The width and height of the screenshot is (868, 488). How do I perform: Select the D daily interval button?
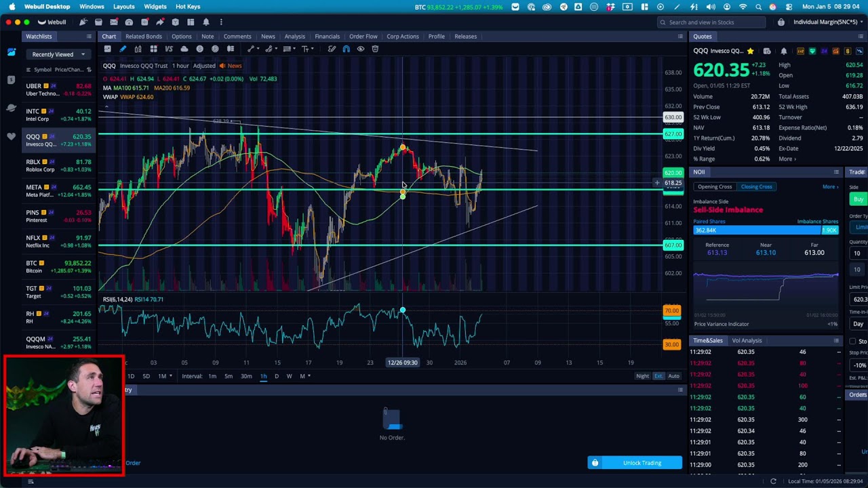tap(276, 376)
